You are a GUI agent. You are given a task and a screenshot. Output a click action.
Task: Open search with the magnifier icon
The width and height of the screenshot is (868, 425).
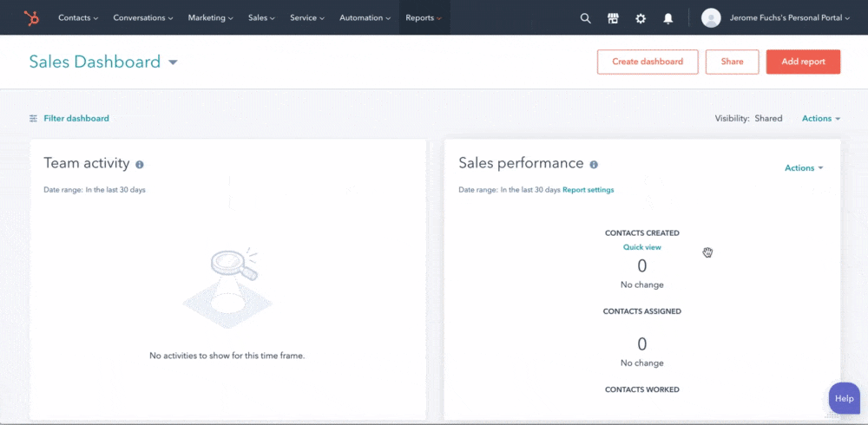coord(585,17)
